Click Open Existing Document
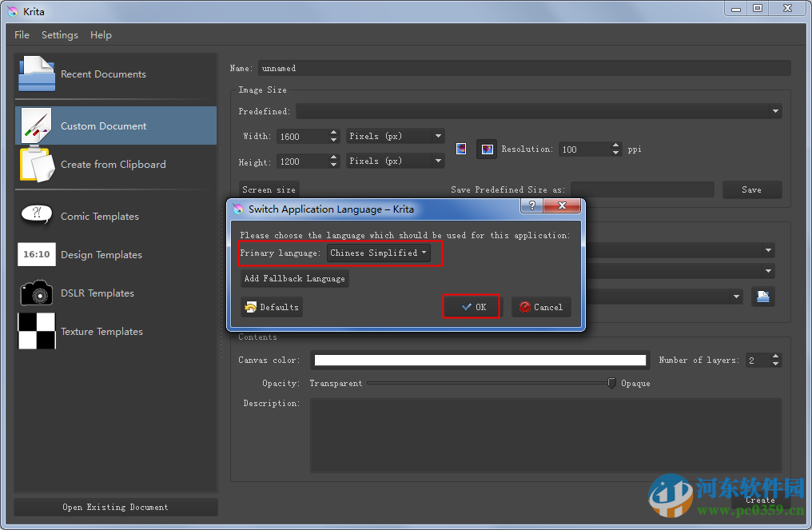812x530 pixels. pyautogui.click(x=115, y=507)
